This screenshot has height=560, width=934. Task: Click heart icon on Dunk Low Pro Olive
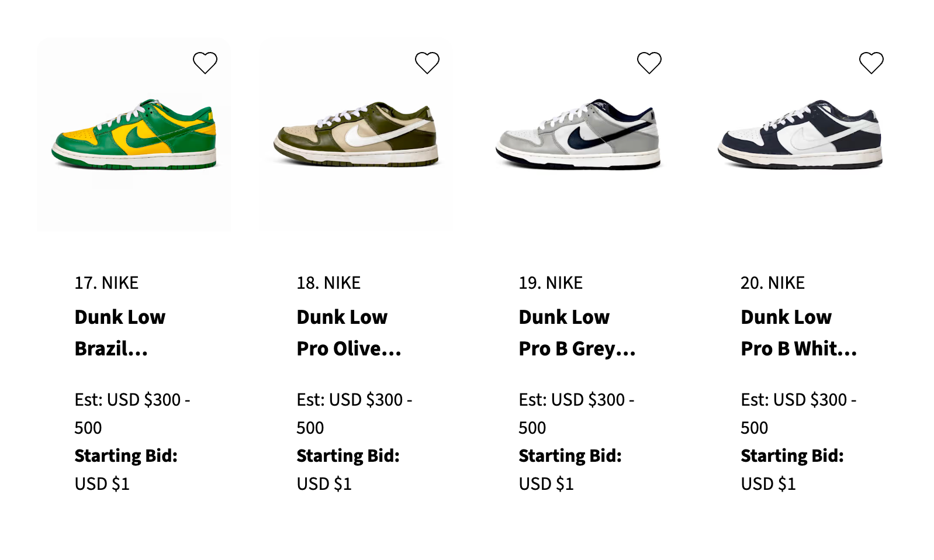click(427, 63)
